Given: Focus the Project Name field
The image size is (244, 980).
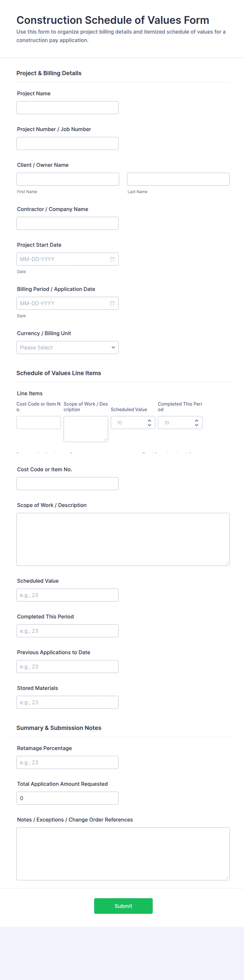Looking at the screenshot, I should [67, 108].
